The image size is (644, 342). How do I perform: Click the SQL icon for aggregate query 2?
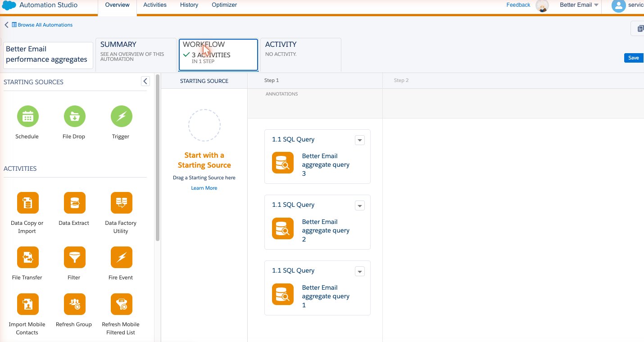coord(283,228)
